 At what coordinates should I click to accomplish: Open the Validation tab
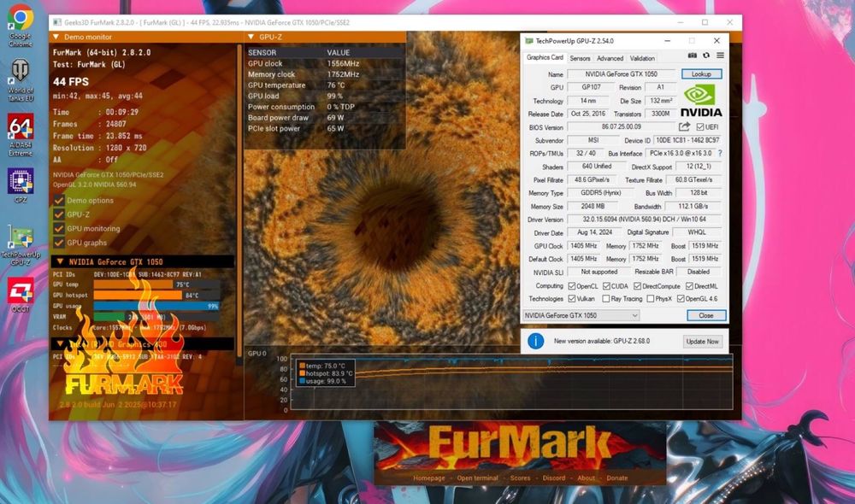coord(642,58)
